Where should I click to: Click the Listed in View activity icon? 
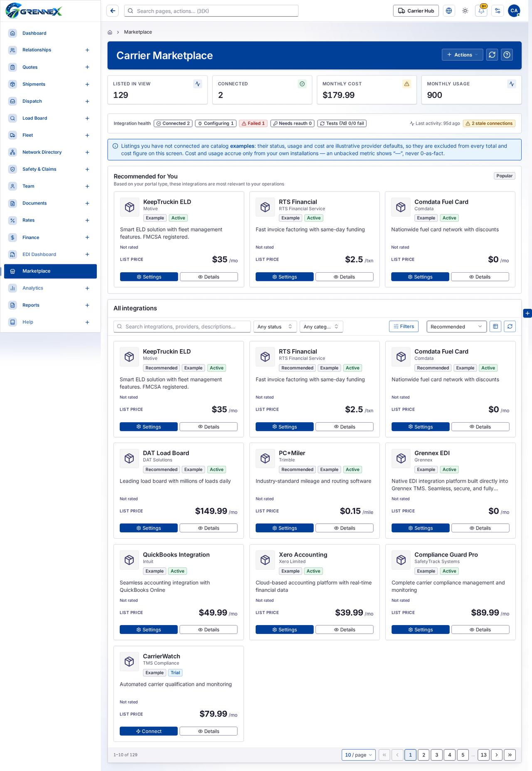click(x=198, y=84)
